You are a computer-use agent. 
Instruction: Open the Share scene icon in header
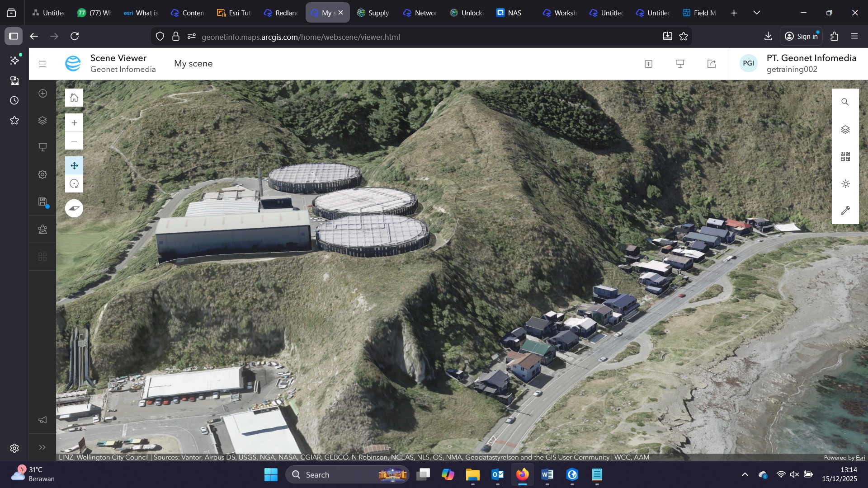(712, 64)
